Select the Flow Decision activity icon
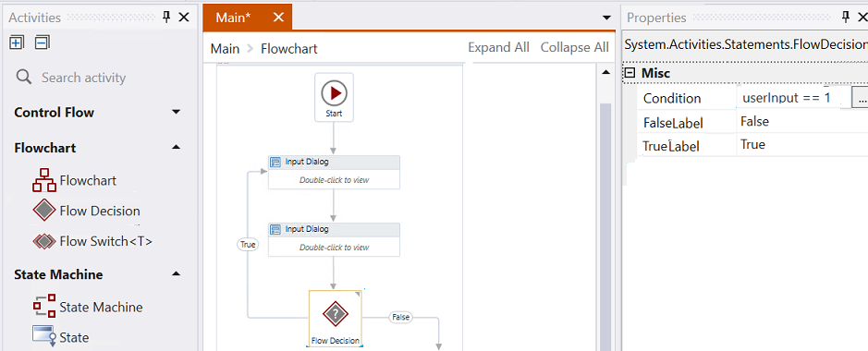 44,211
